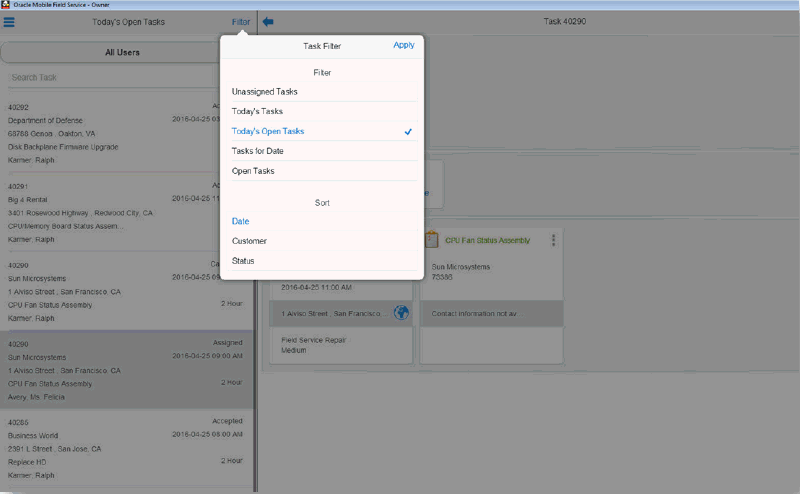The height and width of the screenshot is (494, 800).
Task: Click the clipboard icon by CPU Fan Status Assembly
Action: (x=432, y=240)
